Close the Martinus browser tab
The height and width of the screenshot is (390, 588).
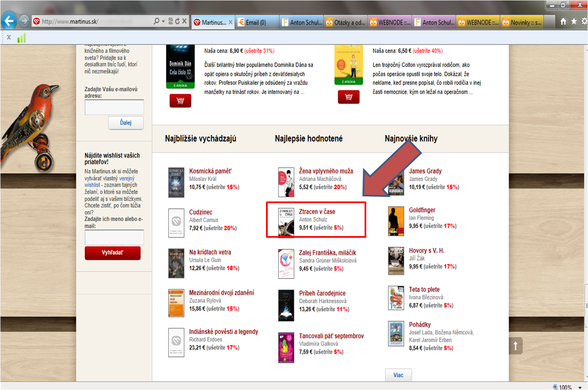point(230,22)
